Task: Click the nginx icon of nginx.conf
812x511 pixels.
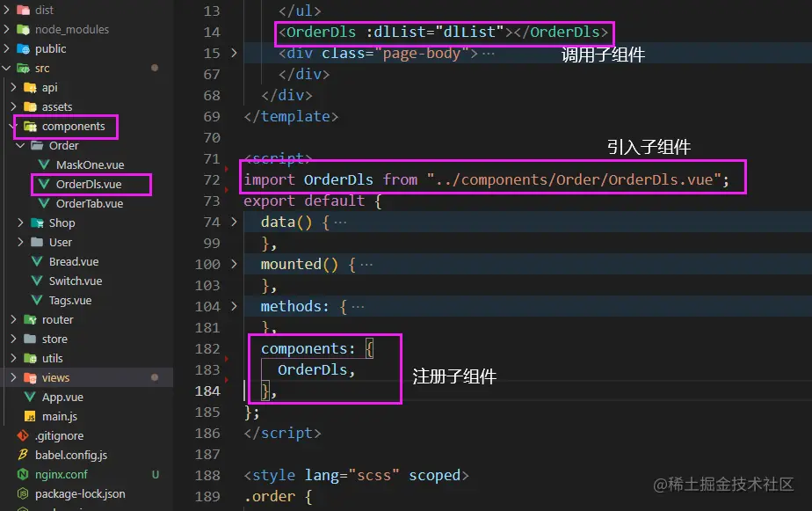Action: (x=23, y=474)
